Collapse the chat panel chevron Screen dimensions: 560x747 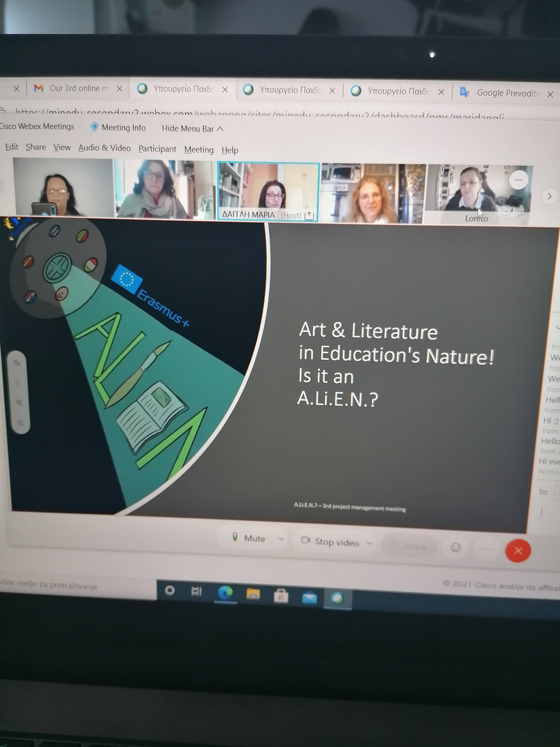tap(557, 327)
